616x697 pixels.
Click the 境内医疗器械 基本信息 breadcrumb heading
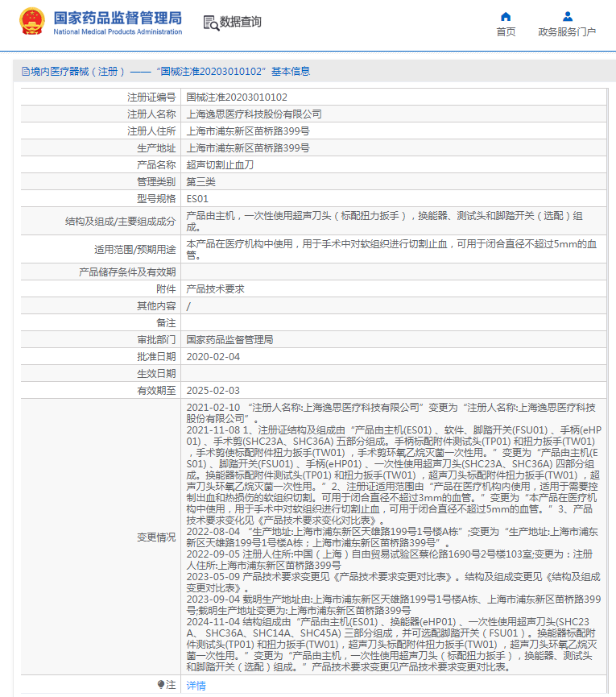[x=170, y=72]
